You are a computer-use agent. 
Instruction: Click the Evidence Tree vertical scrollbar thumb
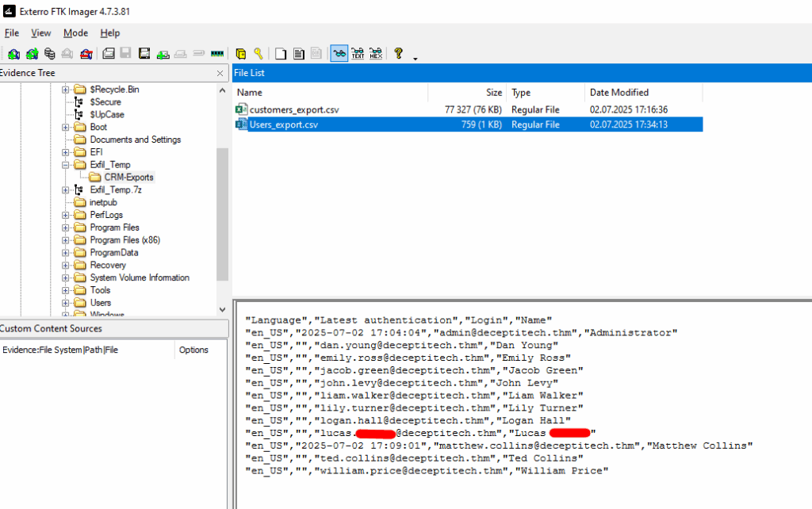(222, 214)
